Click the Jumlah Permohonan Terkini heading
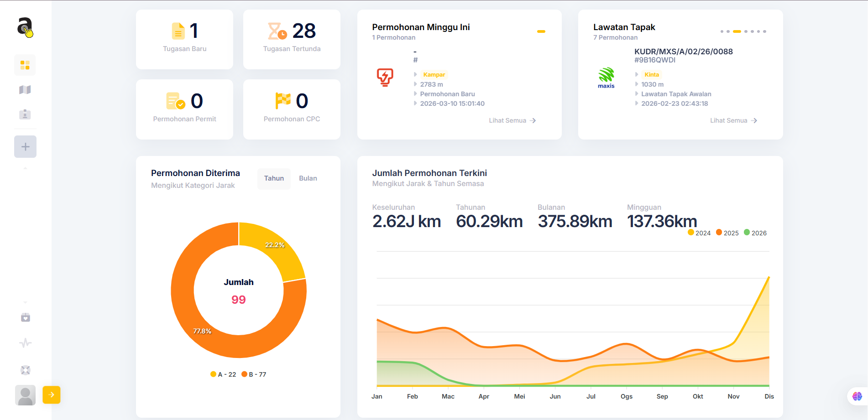The image size is (868, 420). click(429, 173)
